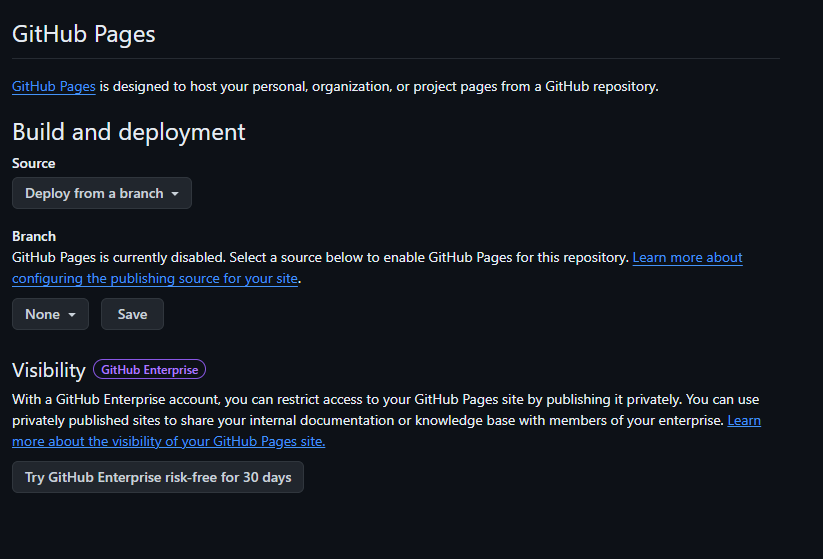This screenshot has width=823, height=559.
Task: Click the small caret arrow beside None
Action: 72,314
